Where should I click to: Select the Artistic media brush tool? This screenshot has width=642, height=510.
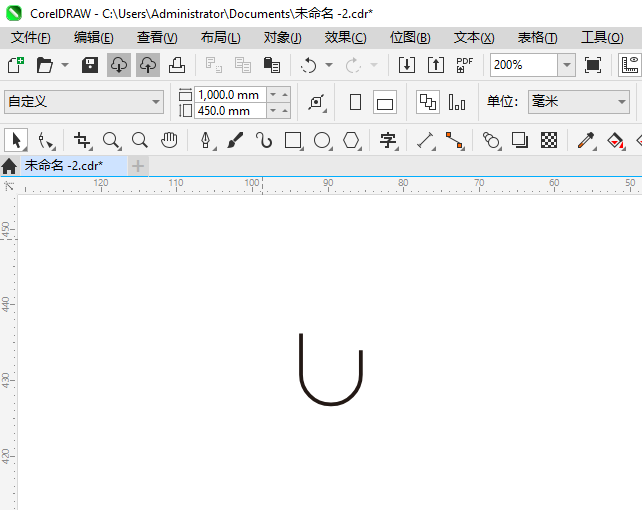pos(235,140)
